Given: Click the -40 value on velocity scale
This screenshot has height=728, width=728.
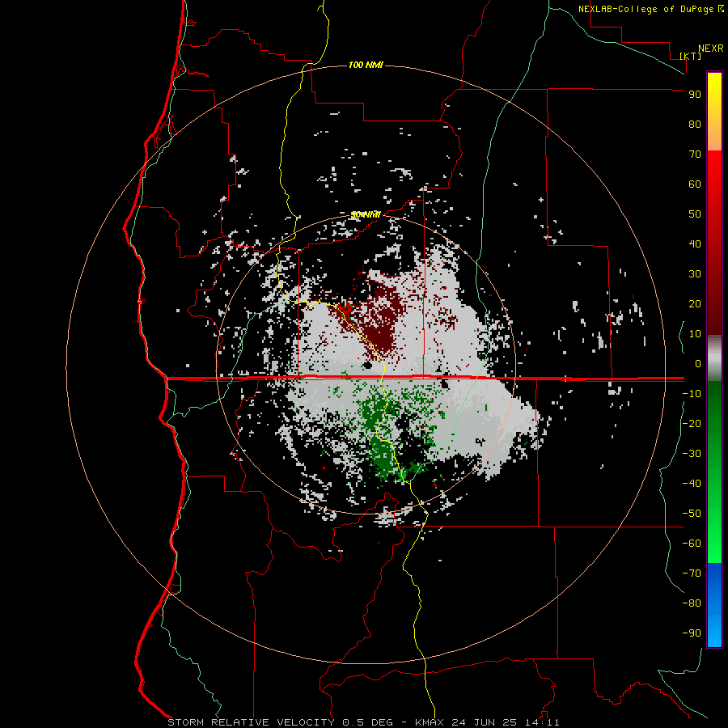Looking at the screenshot, I should 692,484.
